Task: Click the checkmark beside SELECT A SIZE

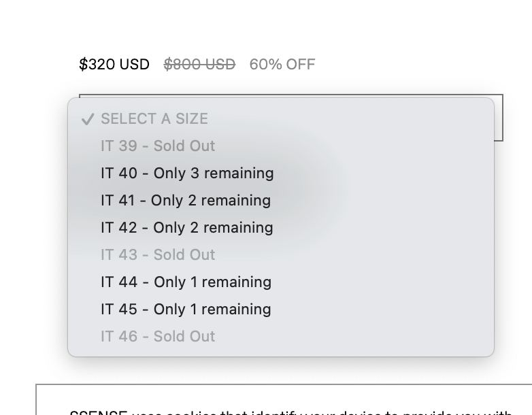Action: tap(87, 119)
